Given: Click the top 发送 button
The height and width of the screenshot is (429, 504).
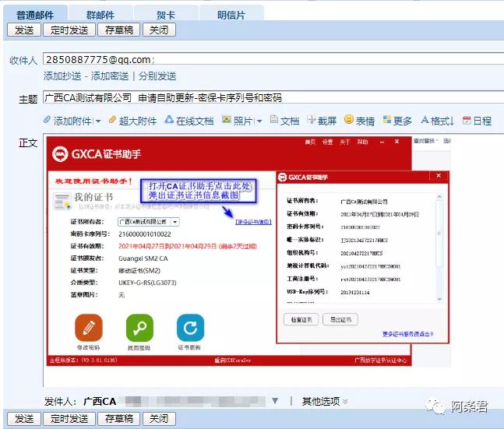Looking at the screenshot, I should point(24,30).
